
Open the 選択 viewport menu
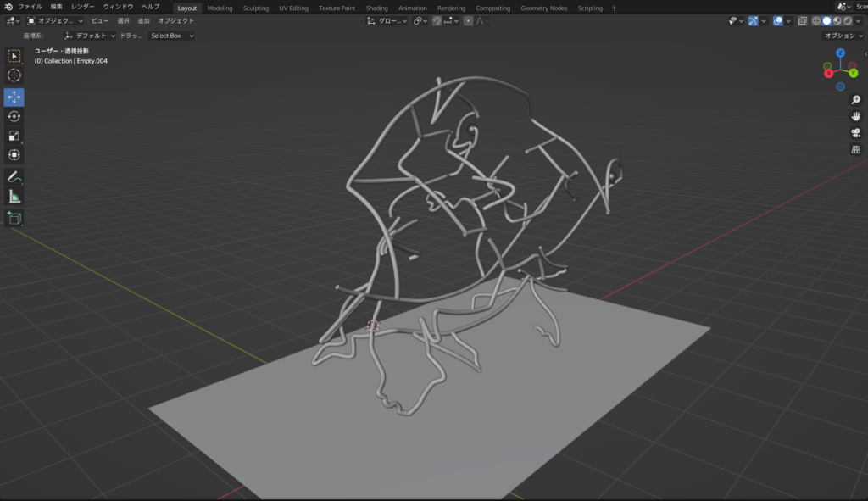pyautogui.click(x=124, y=21)
